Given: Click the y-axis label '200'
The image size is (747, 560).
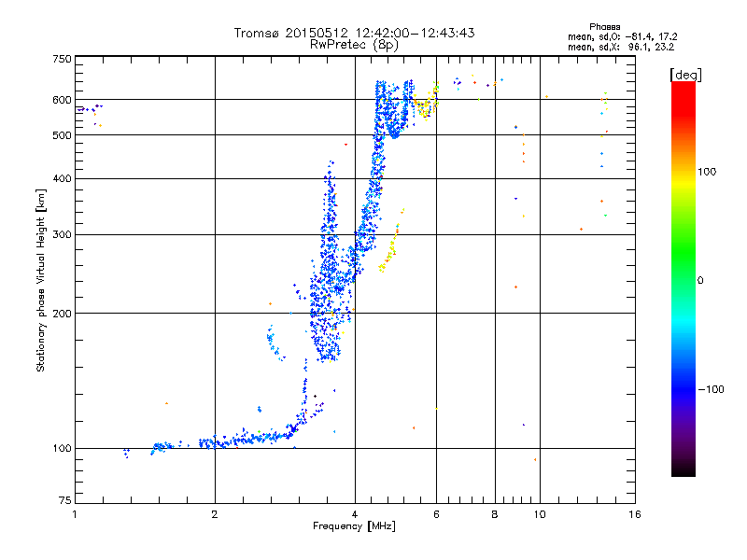Looking at the screenshot, I should tap(62, 314).
